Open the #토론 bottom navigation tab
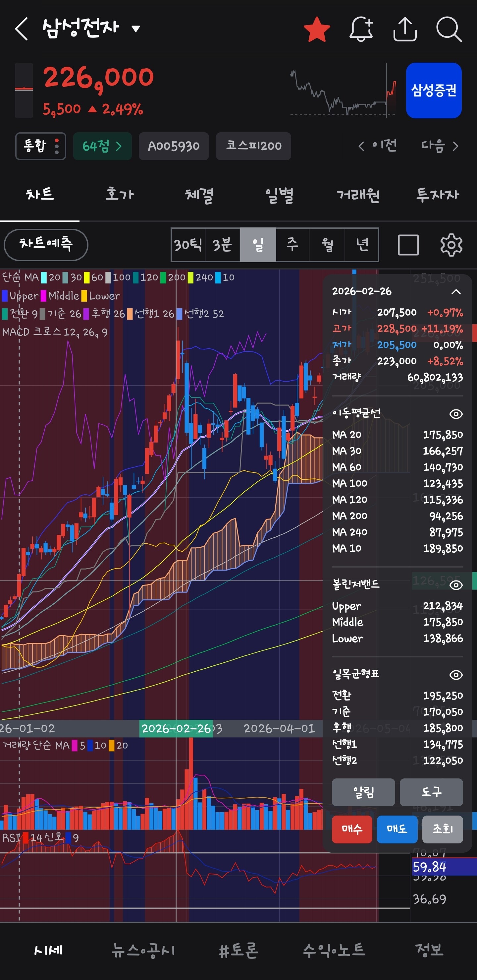The width and height of the screenshot is (477, 980). (239, 950)
